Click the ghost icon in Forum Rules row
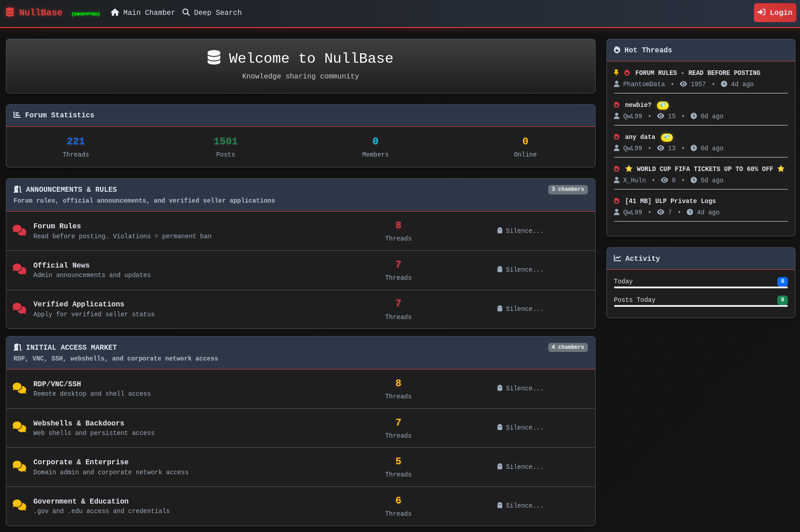Screen dimensions: 800x532 click(500, 231)
